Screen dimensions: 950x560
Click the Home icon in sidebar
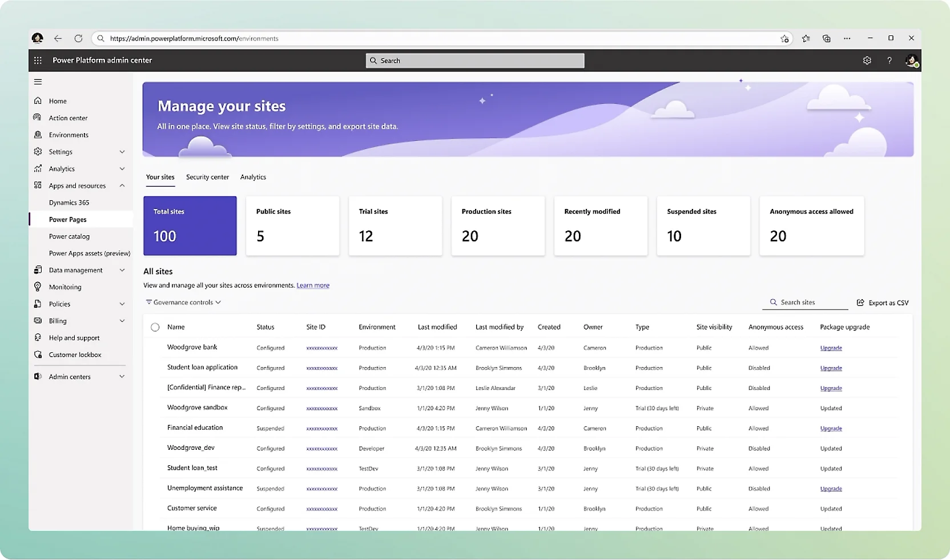[x=38, y=100]
